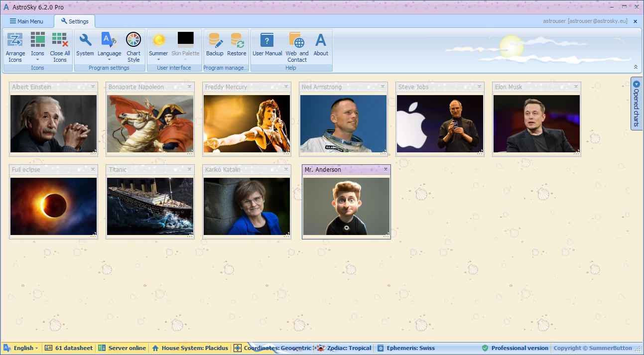The width and height of the screenshot is (644, 355).
Task: Click Close All Icons
Action: 60,47
